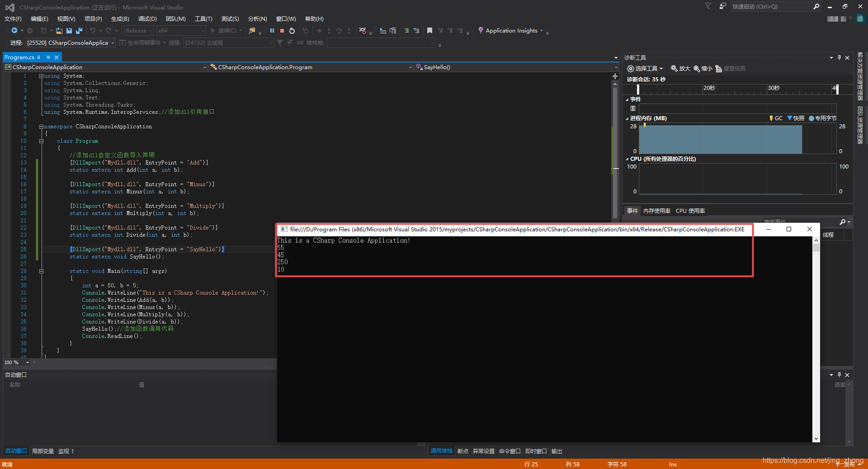
Task: Switch to the 局部变量 tab
Action: [x=43, y=451]
